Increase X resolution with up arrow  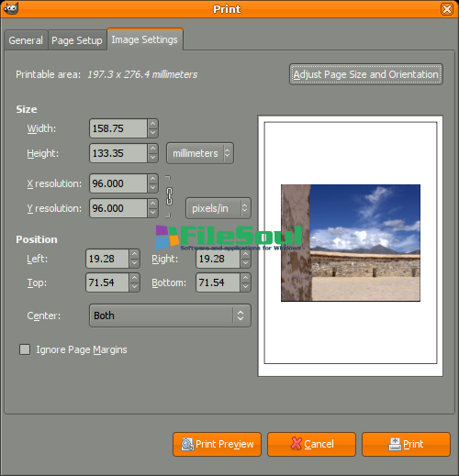click(152, 179)
